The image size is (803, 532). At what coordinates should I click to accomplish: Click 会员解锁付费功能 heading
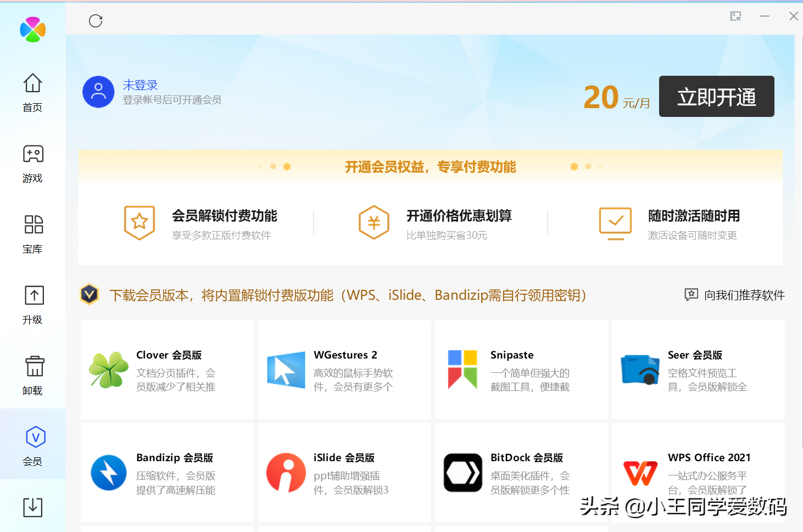(x=225, y=216)
